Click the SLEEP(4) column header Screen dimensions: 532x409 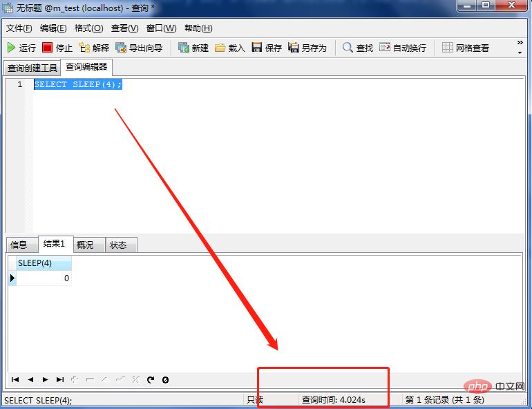(x=44, y=263)
